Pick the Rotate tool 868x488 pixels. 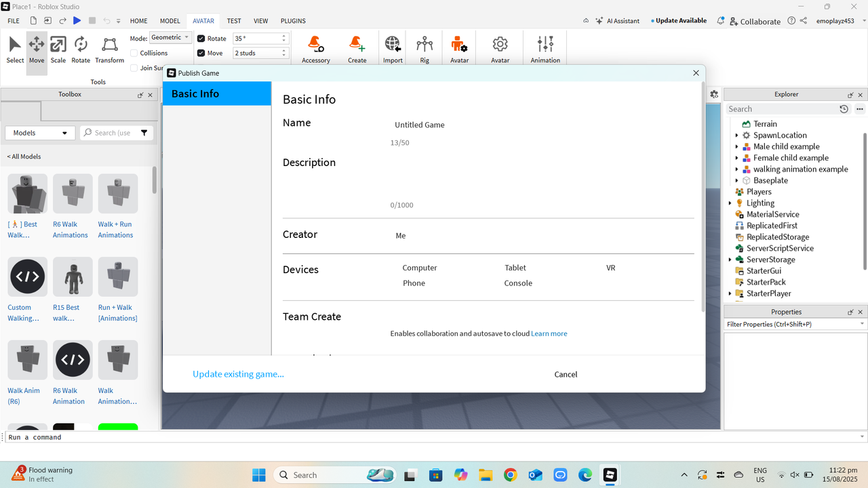click(x=81, y=51)
